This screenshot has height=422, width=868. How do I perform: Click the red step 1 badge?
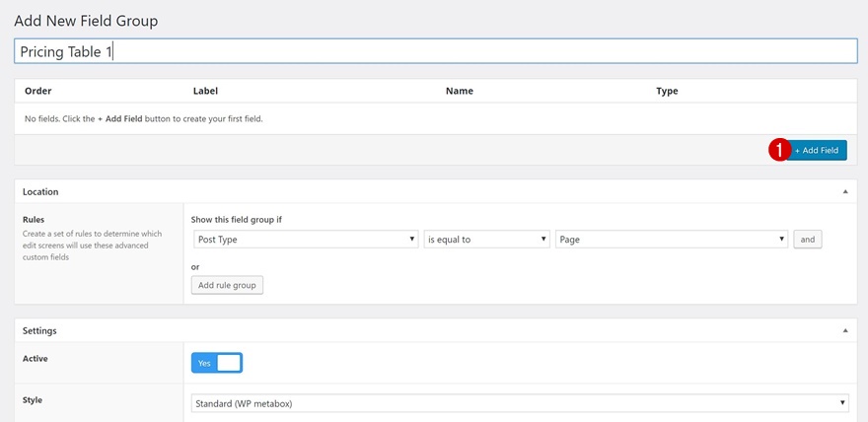point(779,150)
